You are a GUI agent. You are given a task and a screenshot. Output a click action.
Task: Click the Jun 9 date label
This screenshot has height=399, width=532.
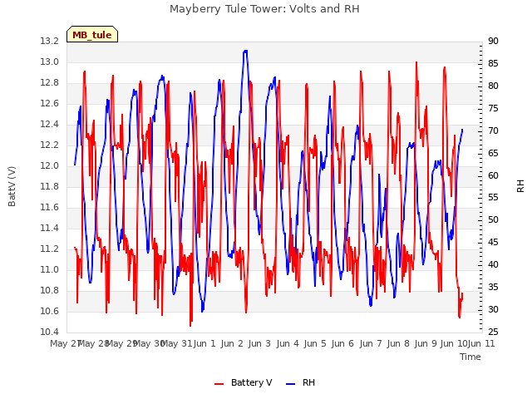[426, 344]
